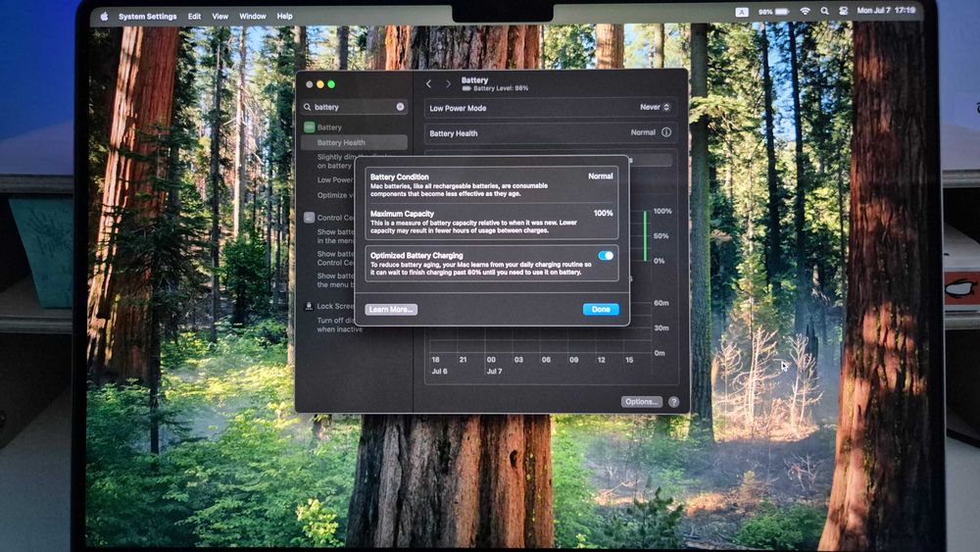
Task: Click the search field containing battery
Action: [355, 107]
